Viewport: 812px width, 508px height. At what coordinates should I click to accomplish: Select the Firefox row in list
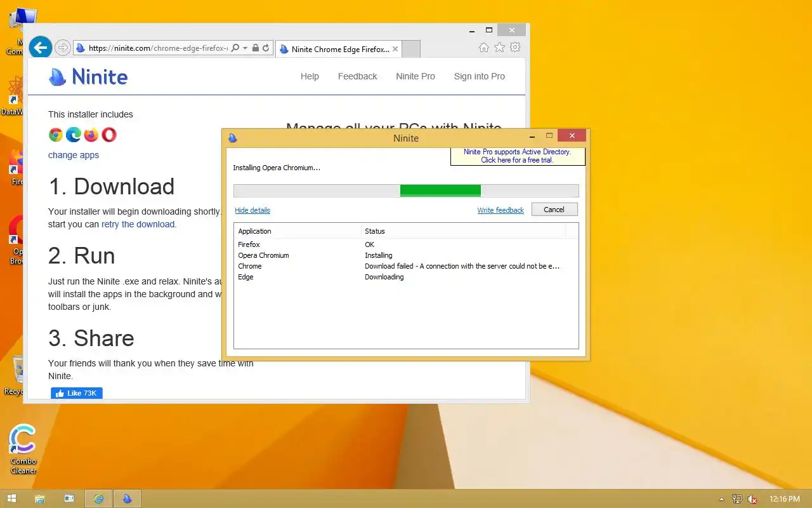tap(406, 244)
